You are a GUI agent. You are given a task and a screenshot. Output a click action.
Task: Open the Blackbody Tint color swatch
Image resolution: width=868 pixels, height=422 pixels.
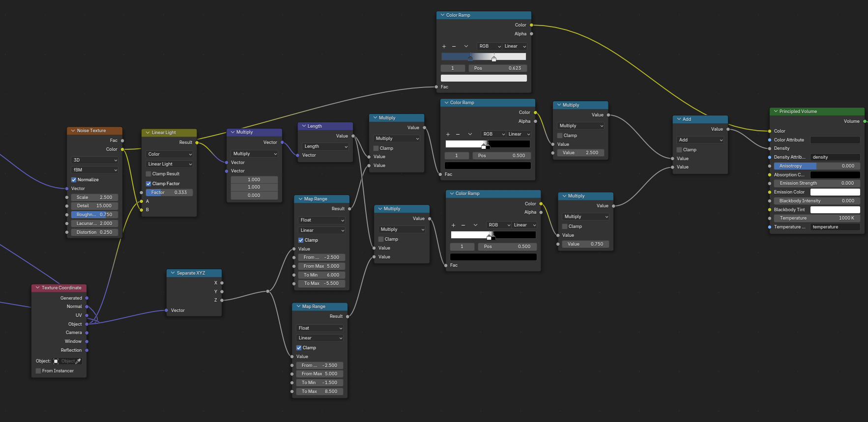[835, 210]
